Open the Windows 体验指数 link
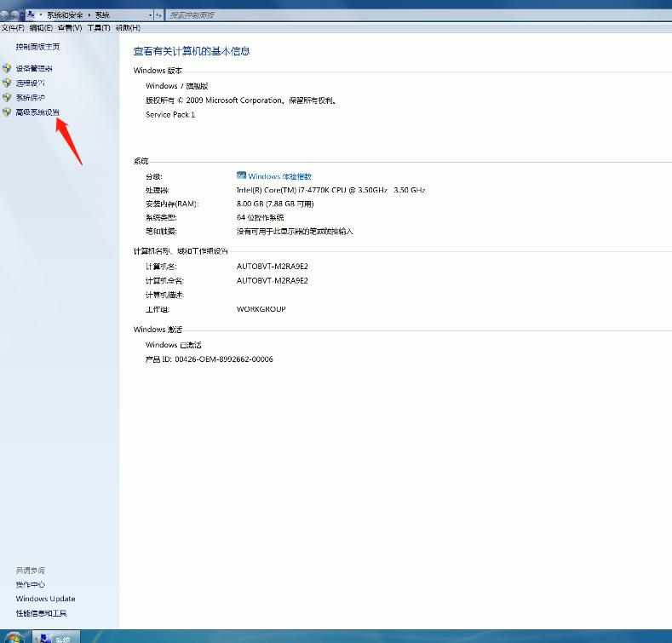 [279, 176]
